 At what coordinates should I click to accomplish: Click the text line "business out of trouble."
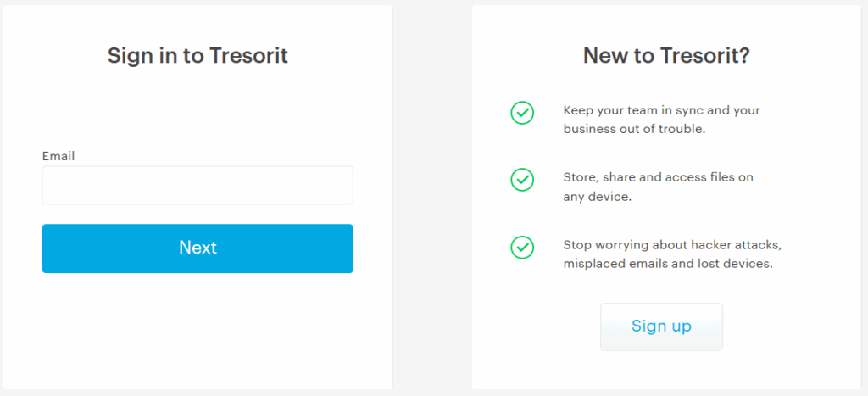(x=634, y=130)
